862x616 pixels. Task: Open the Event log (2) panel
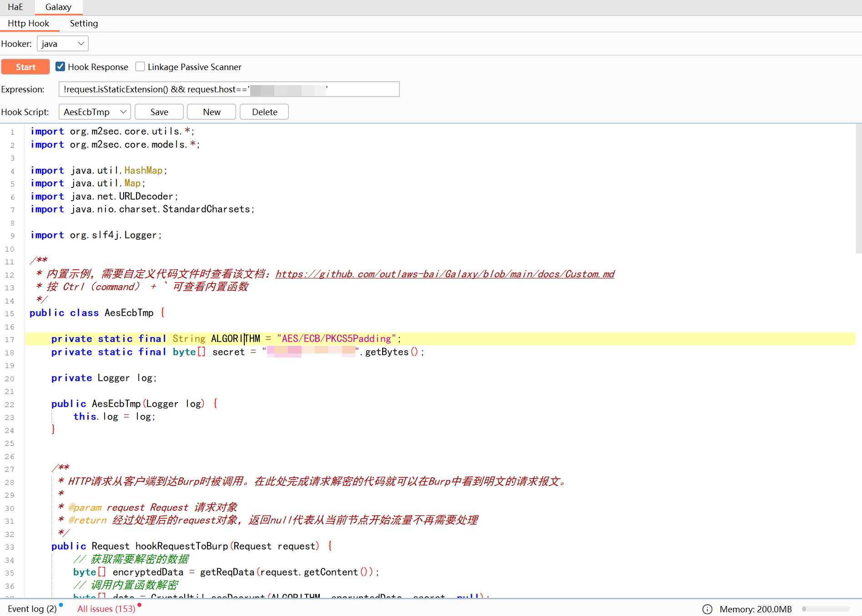32,609
